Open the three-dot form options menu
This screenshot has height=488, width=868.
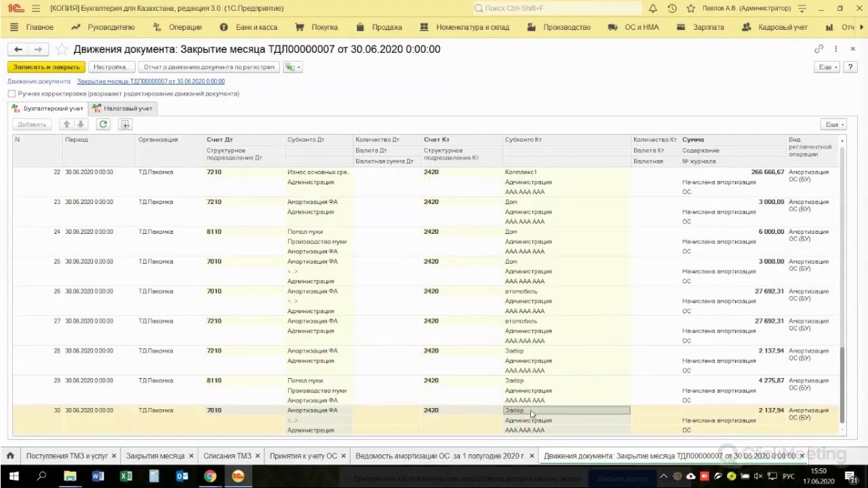pos(836,49)
